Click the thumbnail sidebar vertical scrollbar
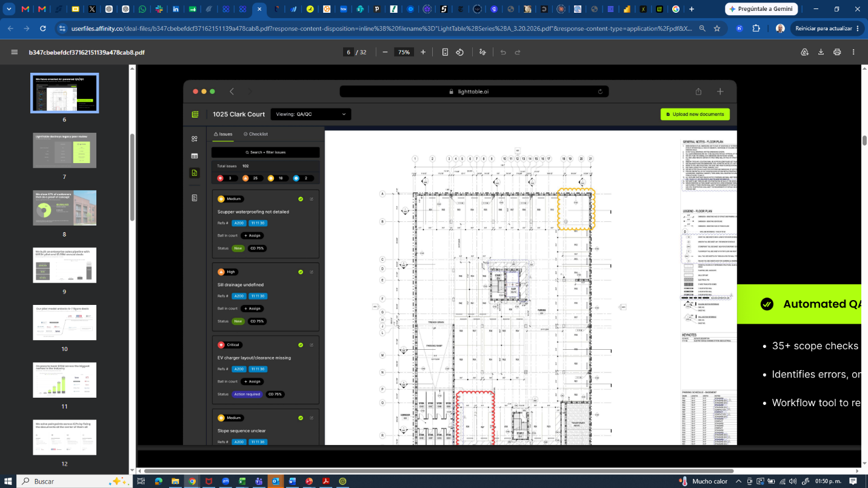 tap(132, 177)
